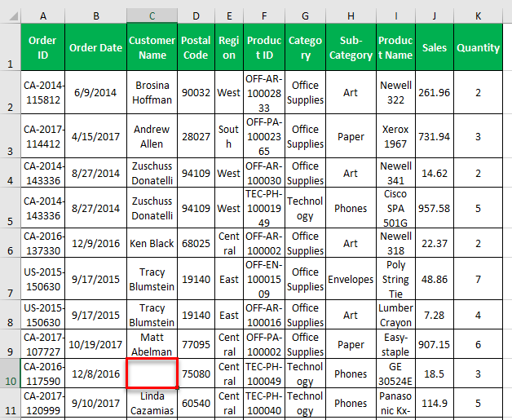
Task: Select column J header
Action: (x=435, y=15)
